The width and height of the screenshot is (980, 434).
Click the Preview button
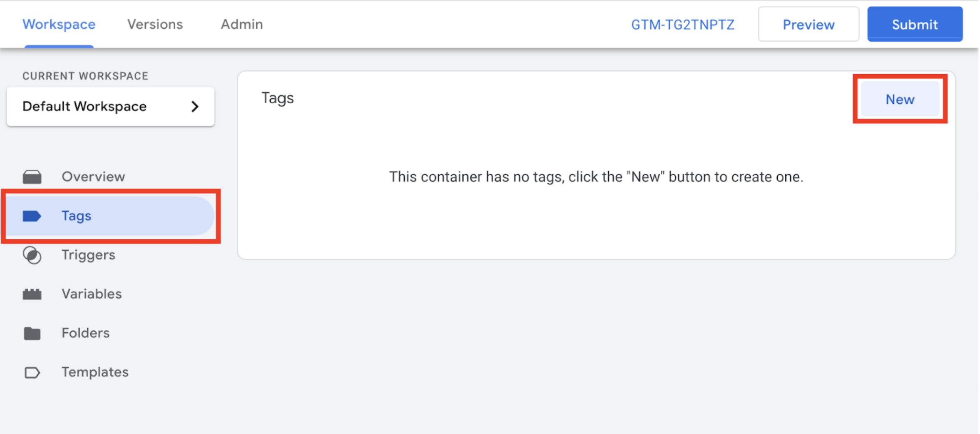(x=808, y=24)
